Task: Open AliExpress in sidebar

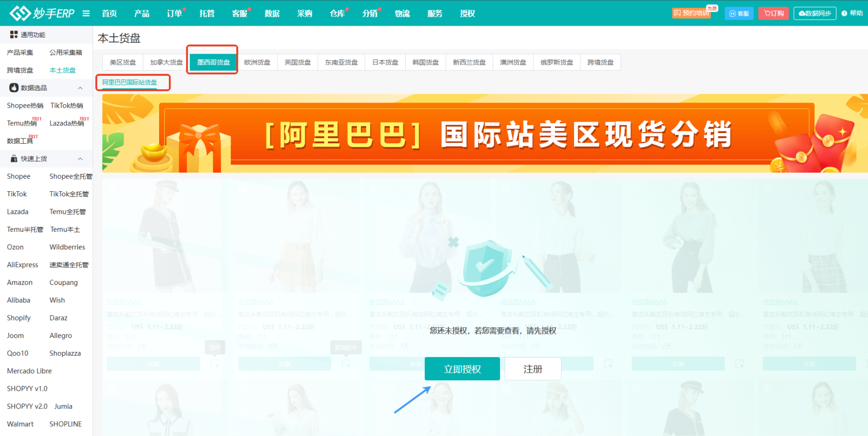Action: 23,265
